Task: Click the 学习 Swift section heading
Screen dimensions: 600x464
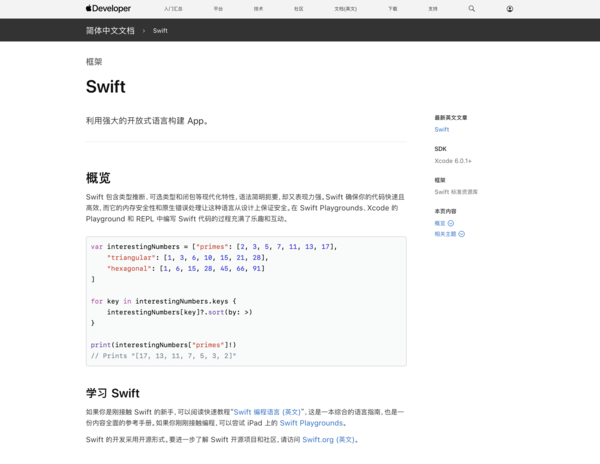Action: pos(112,393)
